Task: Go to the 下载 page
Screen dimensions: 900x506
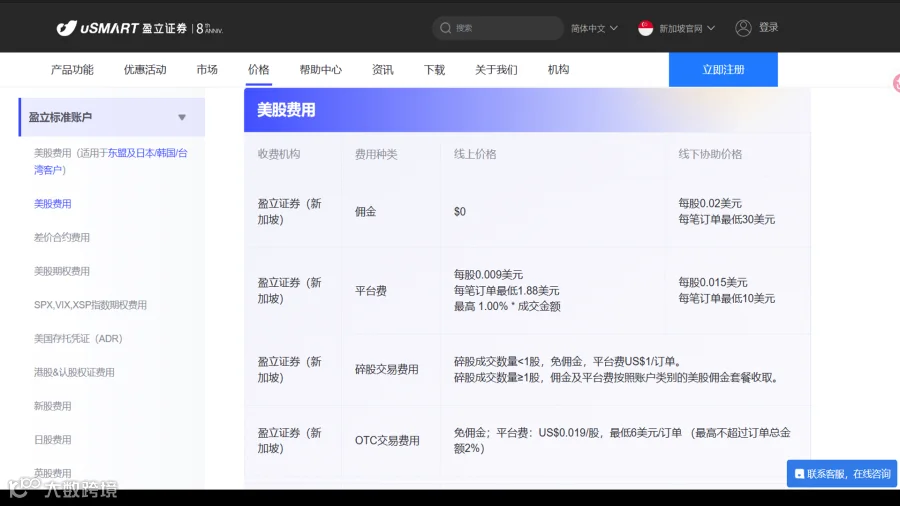Action: pyautogui.click(x=434, y=69)
